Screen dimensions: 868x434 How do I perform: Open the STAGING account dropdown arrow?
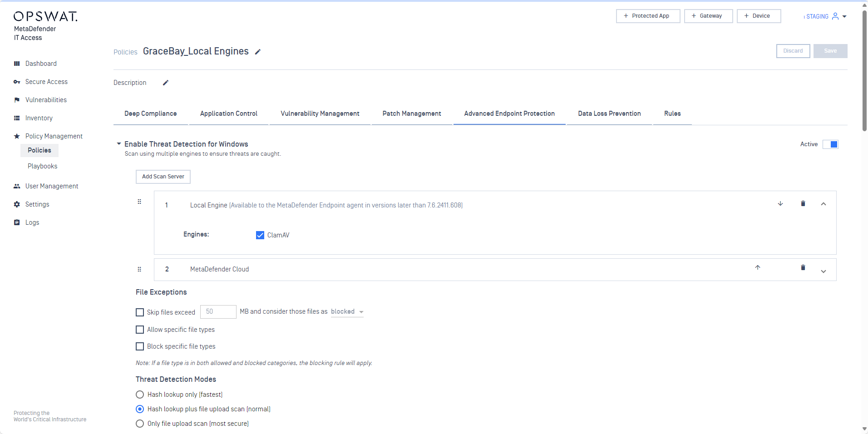[x=844, y=16]
